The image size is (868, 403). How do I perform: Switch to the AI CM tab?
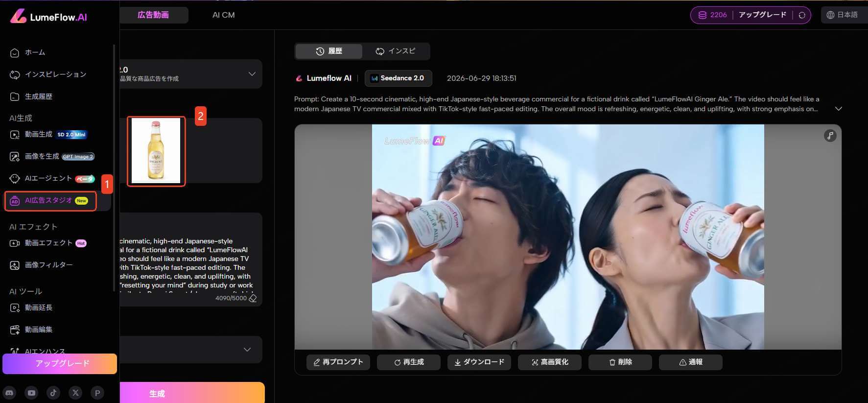coord(223,15)
